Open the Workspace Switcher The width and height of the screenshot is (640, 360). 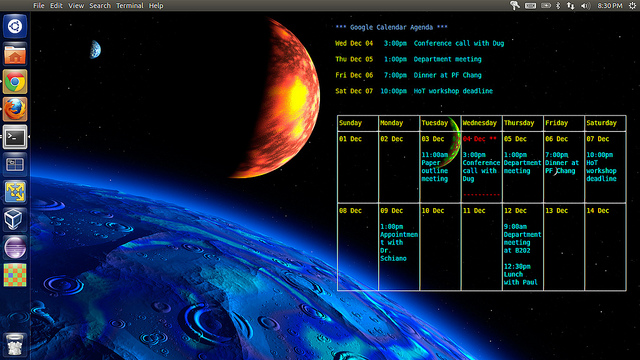[x=15, y=164]
